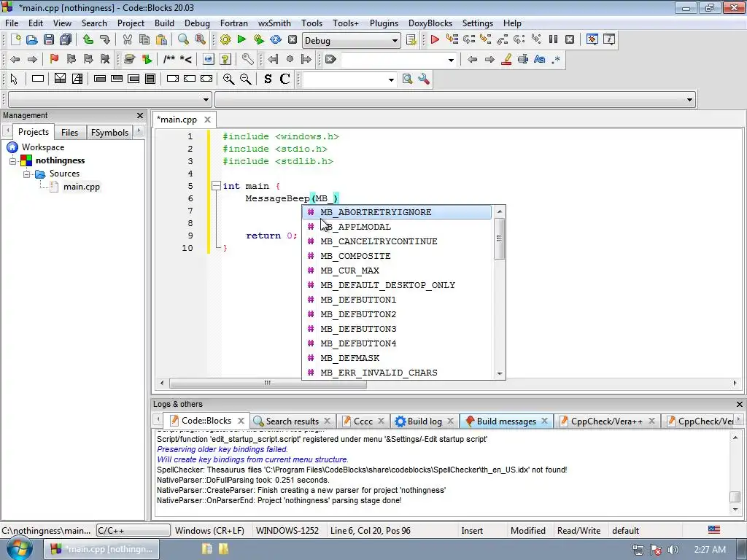Image resolution: width=747 pixels, height=560 pixels.
Task: Save the file with floppy icon
Action: coord(49,39)
